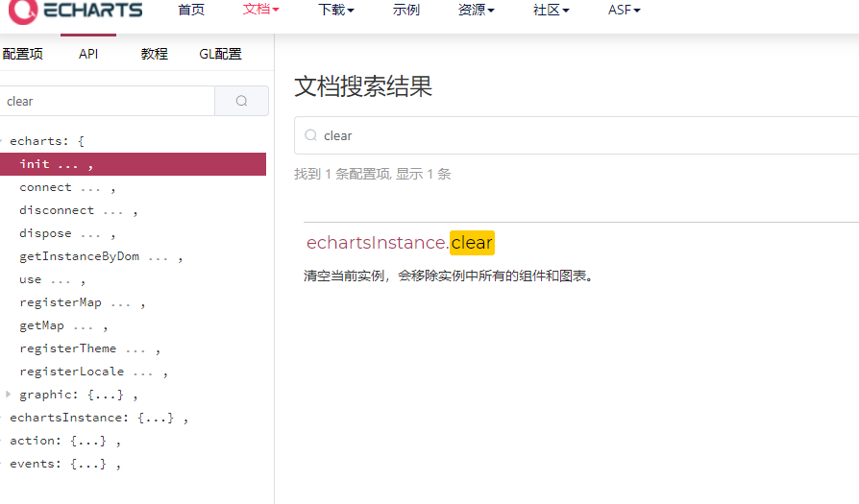Open the echartsInstance: {...} tree node
This screenshot has width=859, height=504.
pyautogui.click(x=99, y=418)
